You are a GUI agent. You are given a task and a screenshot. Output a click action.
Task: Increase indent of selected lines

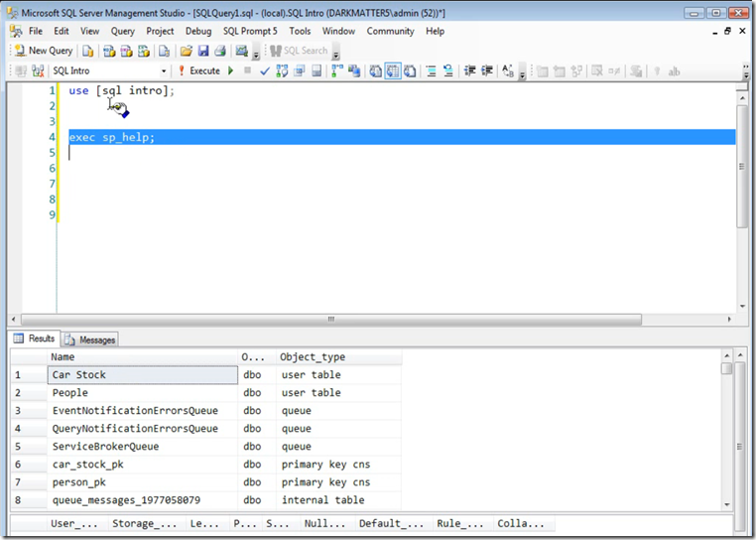(x=487, y=71)
